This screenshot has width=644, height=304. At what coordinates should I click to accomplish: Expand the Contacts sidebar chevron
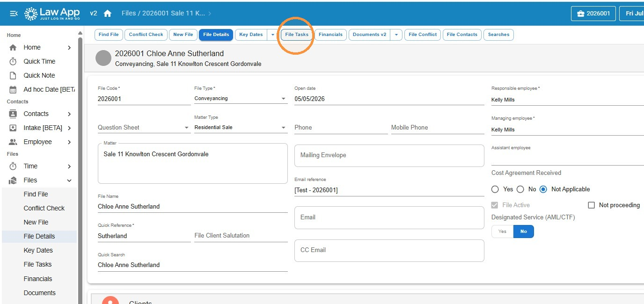pyautogui.click(x=69, y=114)
